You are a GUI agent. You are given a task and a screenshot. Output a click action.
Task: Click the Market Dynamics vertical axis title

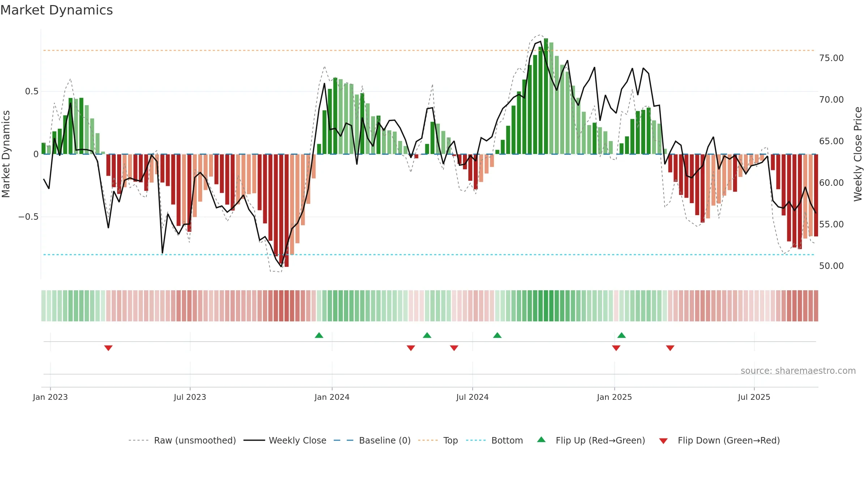coord(6,154)
